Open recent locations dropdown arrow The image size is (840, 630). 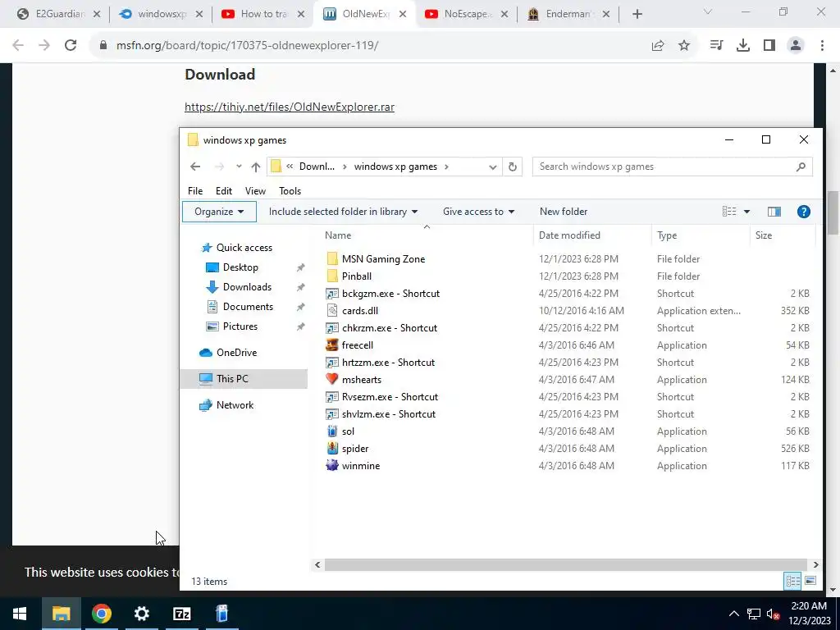(x=239, y=167)
